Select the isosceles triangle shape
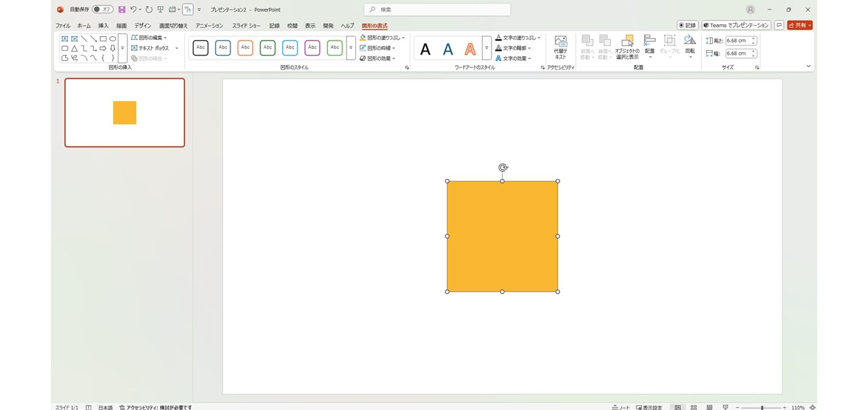This screenshot has height=410, width=868. [x=75, y=48]
